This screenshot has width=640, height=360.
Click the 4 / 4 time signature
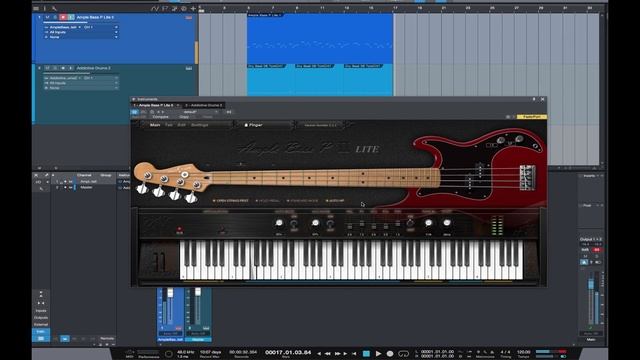tap(505, 352)
